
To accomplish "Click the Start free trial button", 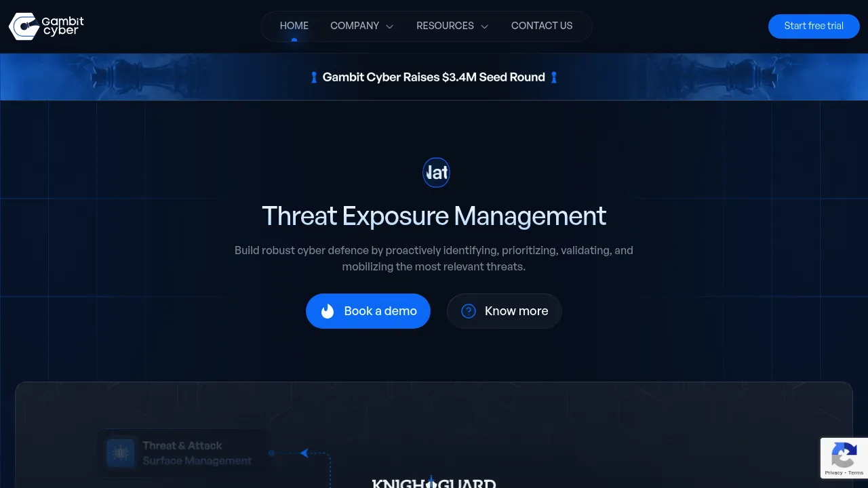I will point(814,26).
